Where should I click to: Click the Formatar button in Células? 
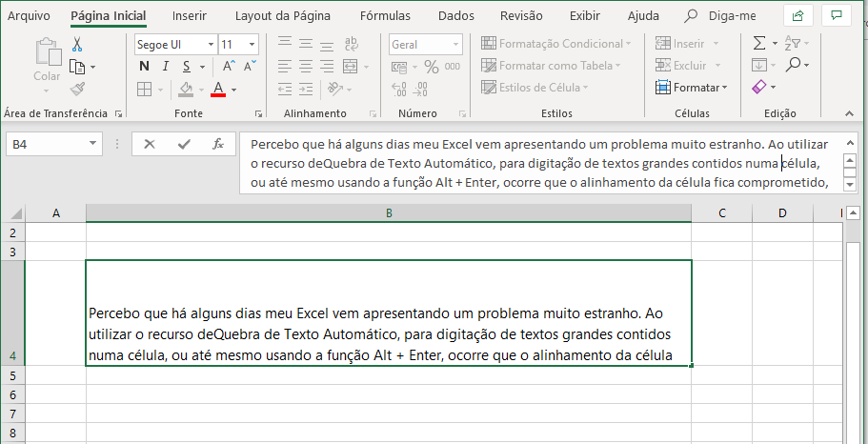pos(692,88)
